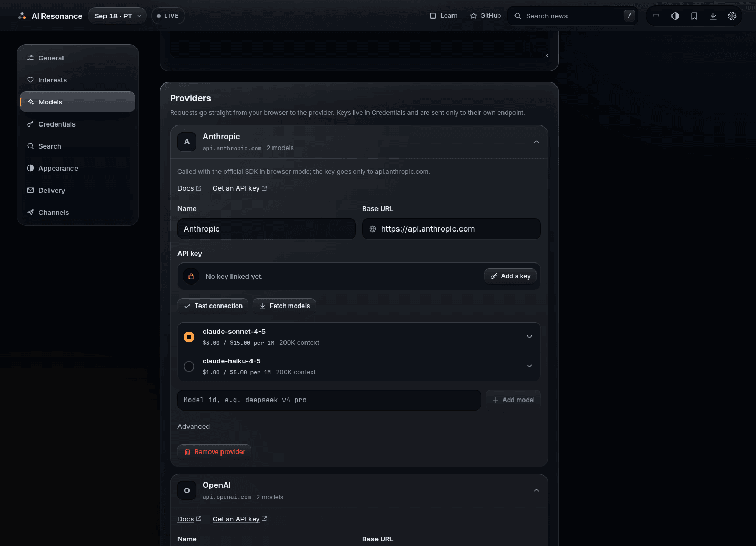Viewport: 756px width, 546px height.
Task: Open OpenAI Get an API key link
Action: click(239, 519)
